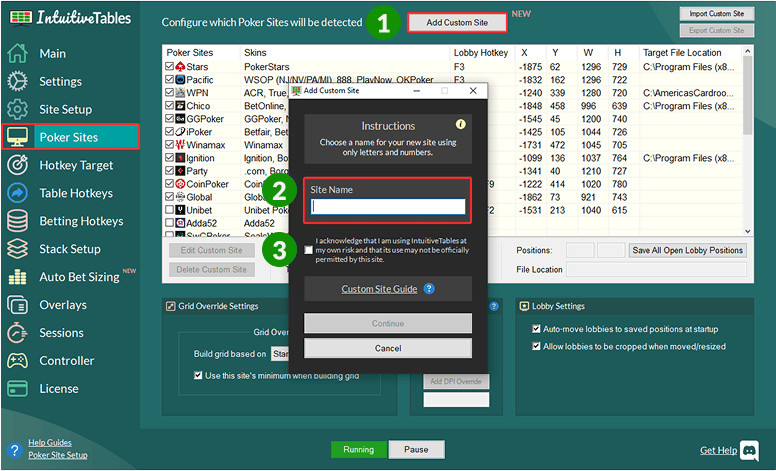Go to Betting Hotkeys section
Image resolution: width=776 pixels, height=471 pixels.
(81, 221)
